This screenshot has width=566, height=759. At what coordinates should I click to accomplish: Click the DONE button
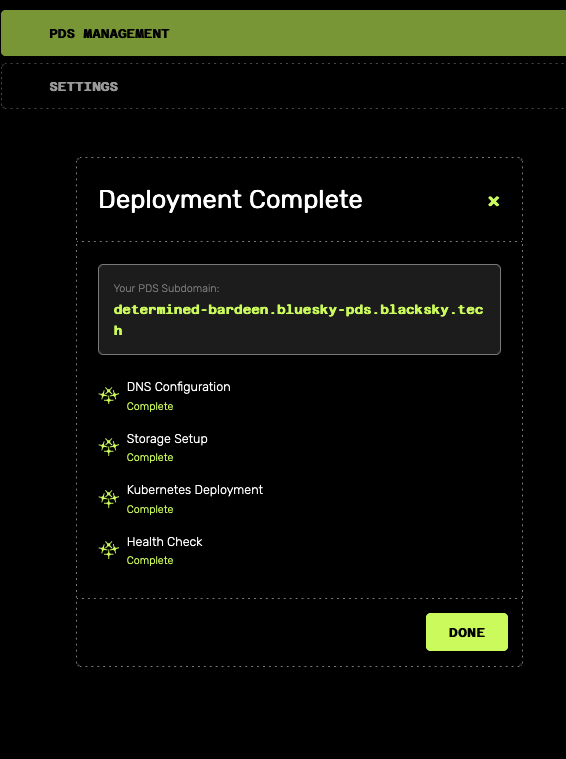(x=467, y=632)
